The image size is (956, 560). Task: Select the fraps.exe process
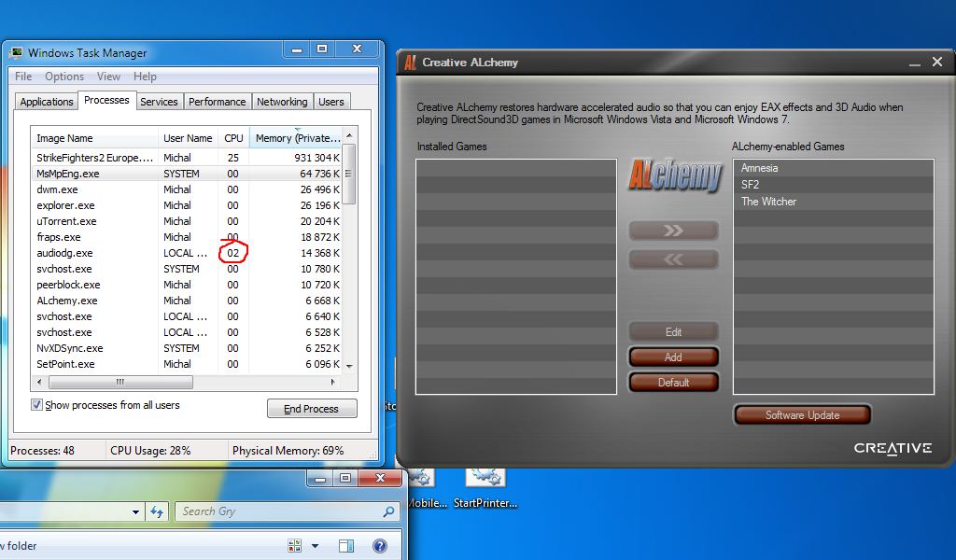[x=187, y=237]
